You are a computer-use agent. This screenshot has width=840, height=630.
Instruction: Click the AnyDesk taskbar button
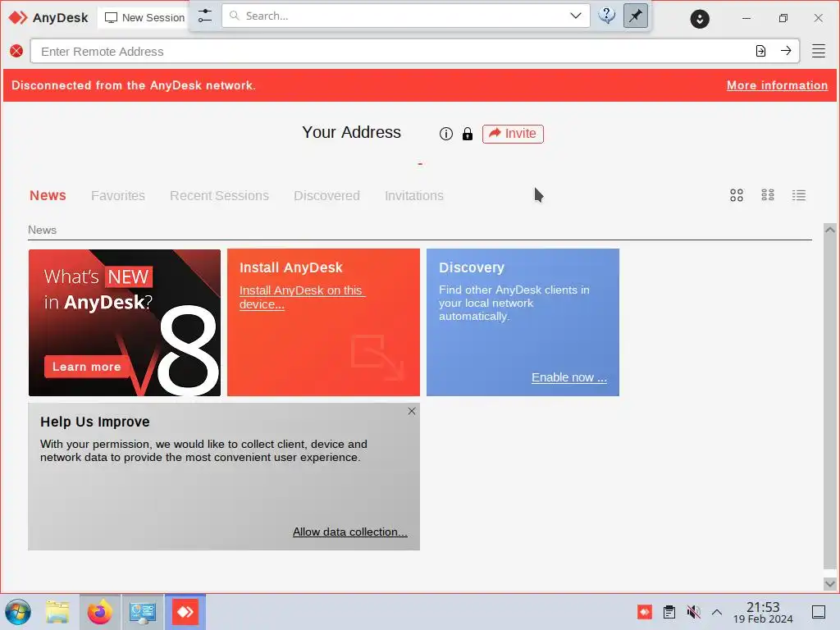pyautogui.click(x=185, y=612)
